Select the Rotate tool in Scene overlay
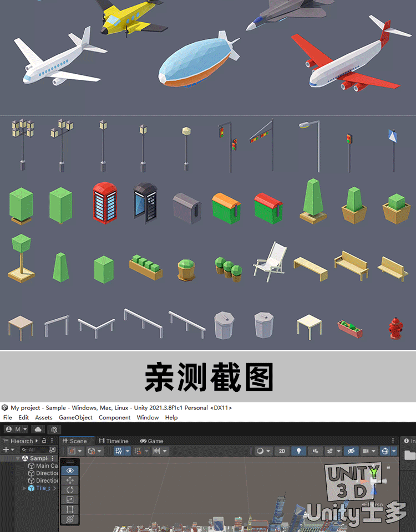The width and height of the screenshot is (416, 532). click(70, 490)
